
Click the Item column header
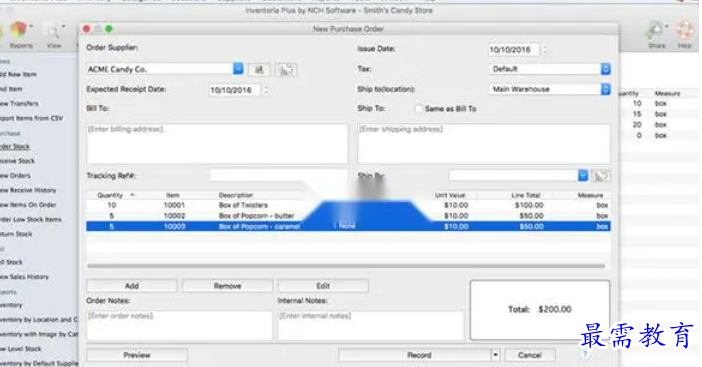pyautogui.click(x=173, y=195)
